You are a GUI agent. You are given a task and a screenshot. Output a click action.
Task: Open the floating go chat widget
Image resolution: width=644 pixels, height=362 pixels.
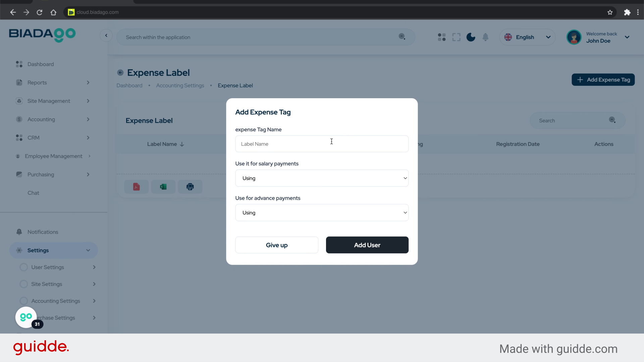pyautogui.click(x=26, y=317)
